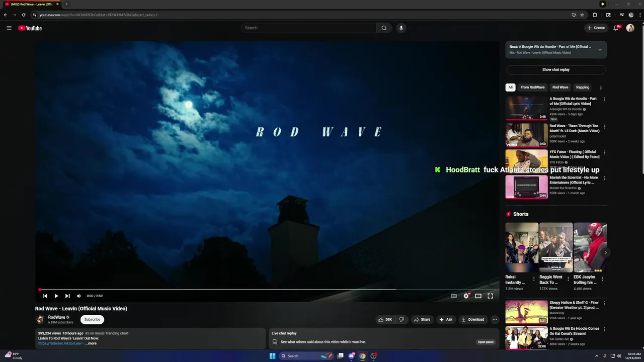Open the notifications bell
Viewport: 644px width, 362px height.
click(x=616, y=28)
